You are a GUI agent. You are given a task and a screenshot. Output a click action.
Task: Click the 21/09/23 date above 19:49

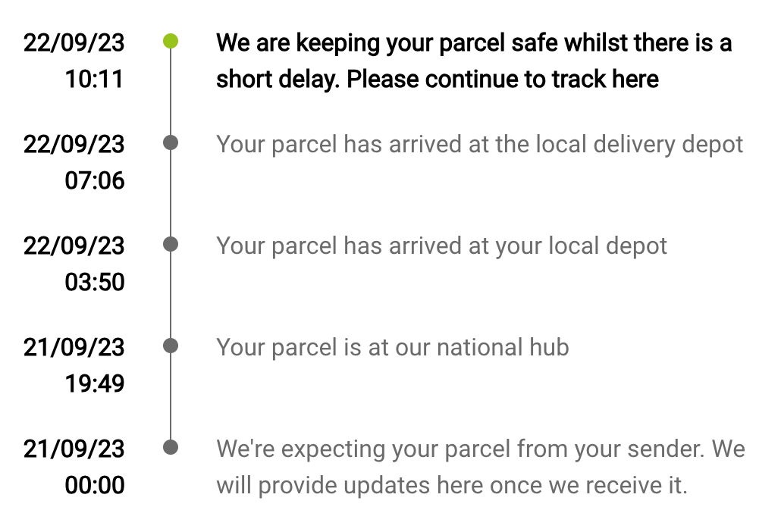[x=74, y=347]
